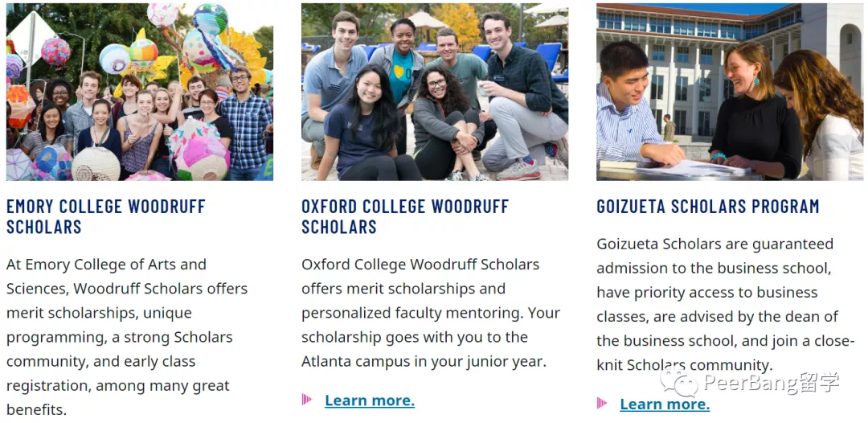Click the pink arrow icon under Goizueta card
The width and height of the screenshot is (868, 423).
click(x=602, y=403)
